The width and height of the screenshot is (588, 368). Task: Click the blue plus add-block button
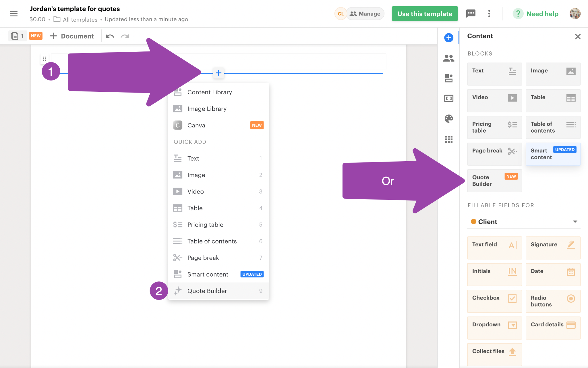point(218,73)
